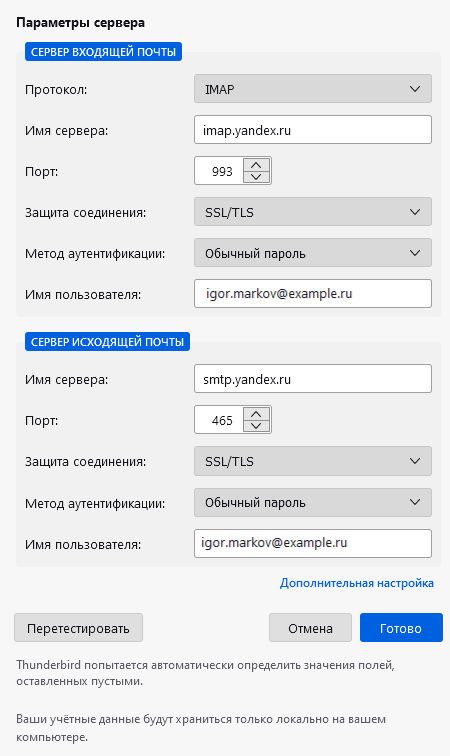The height and width of the screenshot is (756, 450).
Task: Click the incoming port 993 field
Action: click(220, 171)
